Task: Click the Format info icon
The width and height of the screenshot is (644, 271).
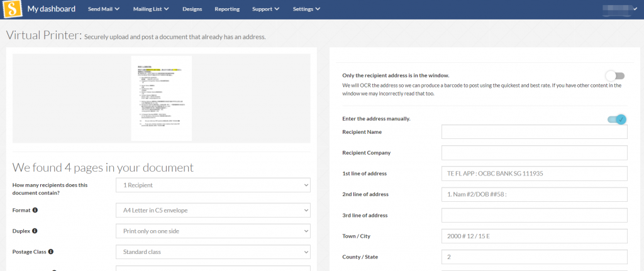Action: [x=35, y=210]
